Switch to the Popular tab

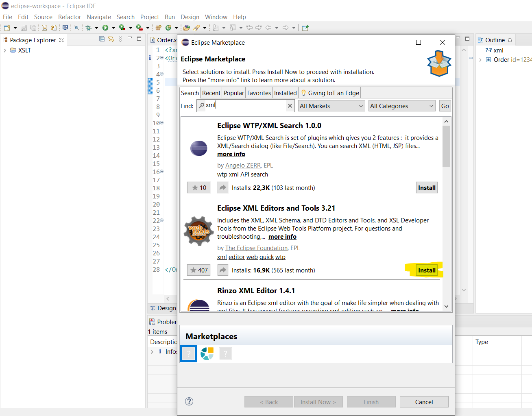click(x=234, y=93)
